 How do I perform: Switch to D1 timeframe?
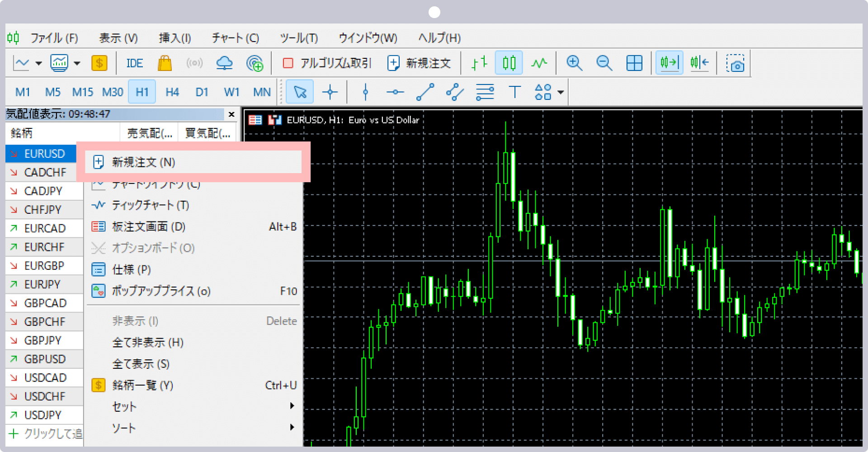point(202,92)
